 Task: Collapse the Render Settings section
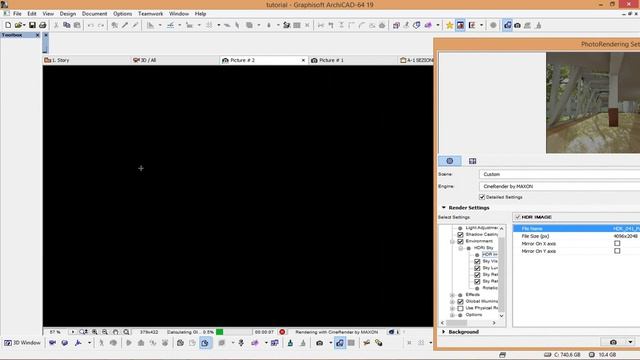pos(444,207)
